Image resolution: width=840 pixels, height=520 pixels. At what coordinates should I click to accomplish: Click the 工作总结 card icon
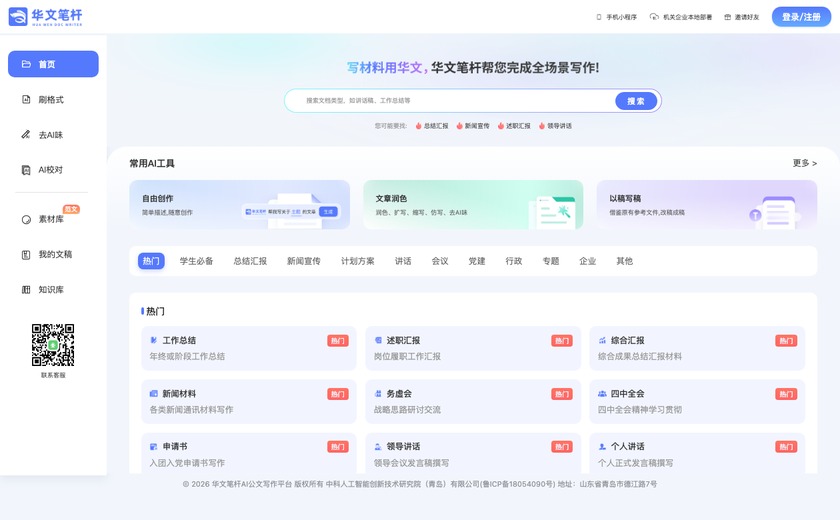[154, 340]
